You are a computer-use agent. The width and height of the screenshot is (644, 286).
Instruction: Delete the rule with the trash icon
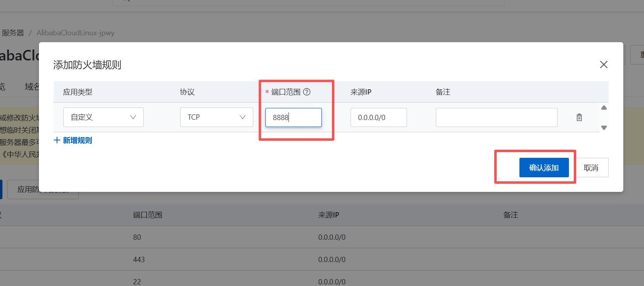pyautogui.click(x=579, y=117)
